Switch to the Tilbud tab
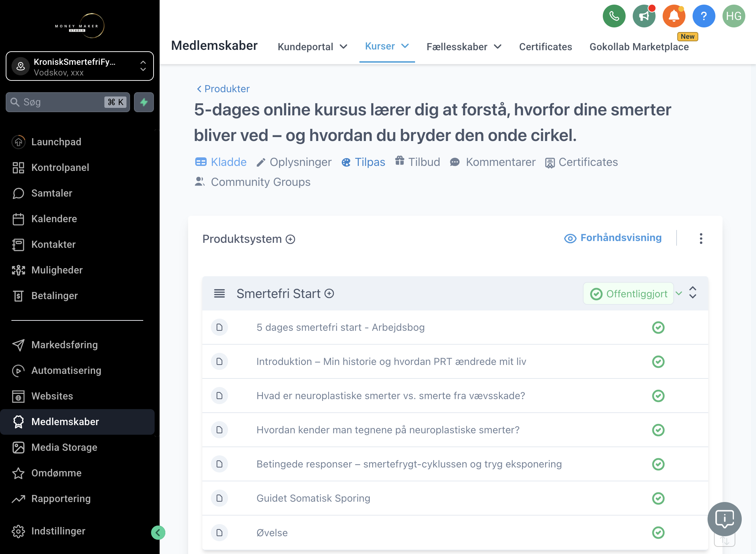 (x=418, y=162)
